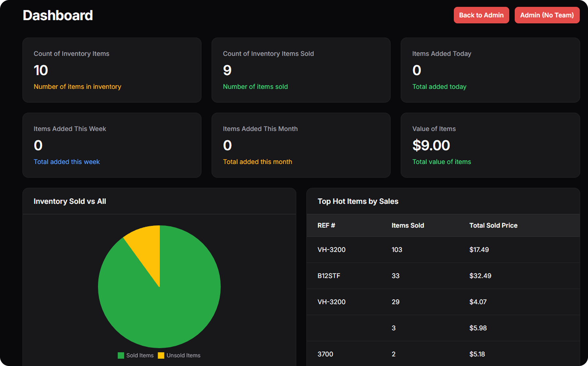Open the Admin (No Team) button

[547, 15]
